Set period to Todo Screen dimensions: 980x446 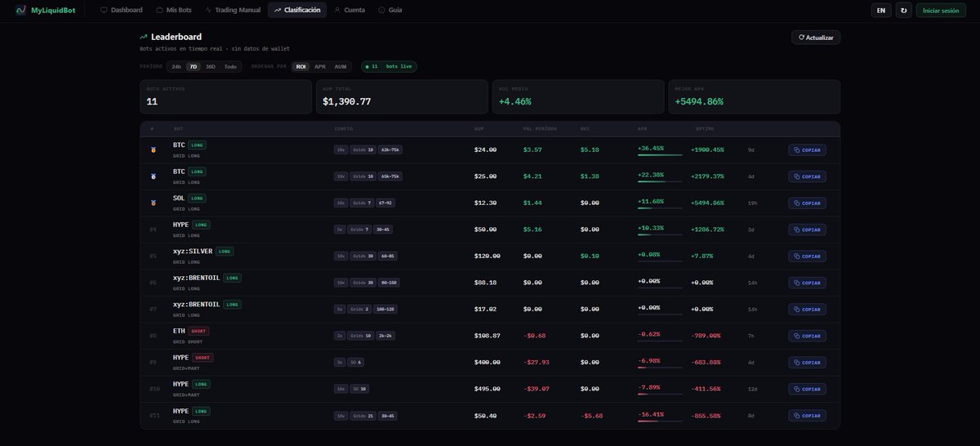coord(230,67)
